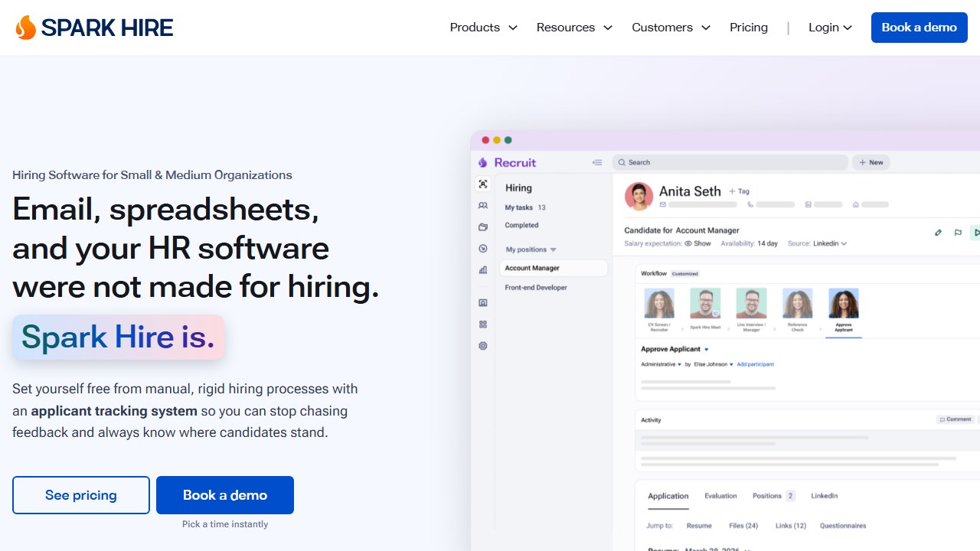This screenshot has width=980, height=551.
Task: Open the Login dropdown
Action: (x=830, y=28)
